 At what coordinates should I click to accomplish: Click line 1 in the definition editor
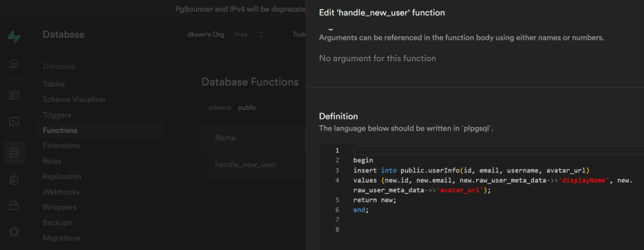[498, 150]
